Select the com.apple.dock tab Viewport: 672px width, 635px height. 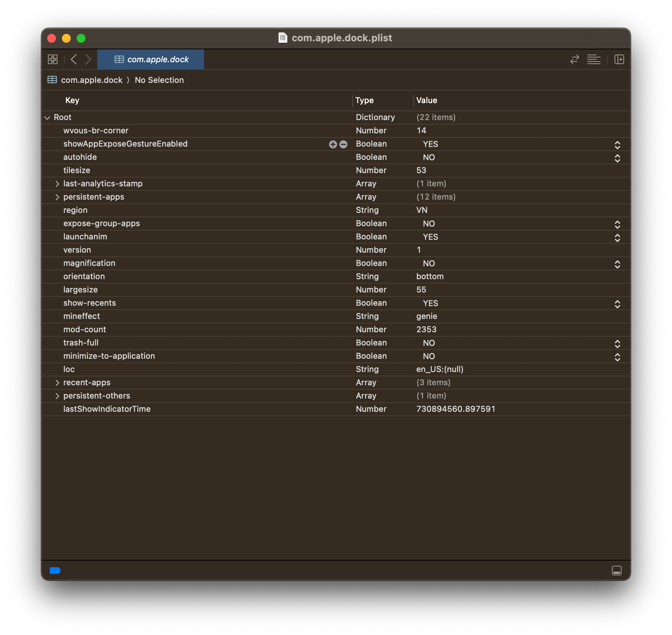[x=151, y=59]
